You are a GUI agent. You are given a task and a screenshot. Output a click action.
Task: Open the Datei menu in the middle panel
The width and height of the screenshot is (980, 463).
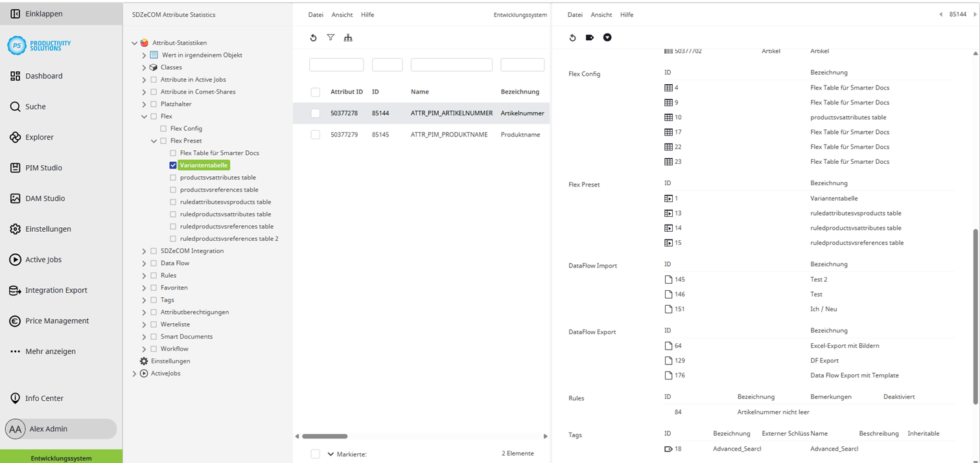(x=316, y=14)
